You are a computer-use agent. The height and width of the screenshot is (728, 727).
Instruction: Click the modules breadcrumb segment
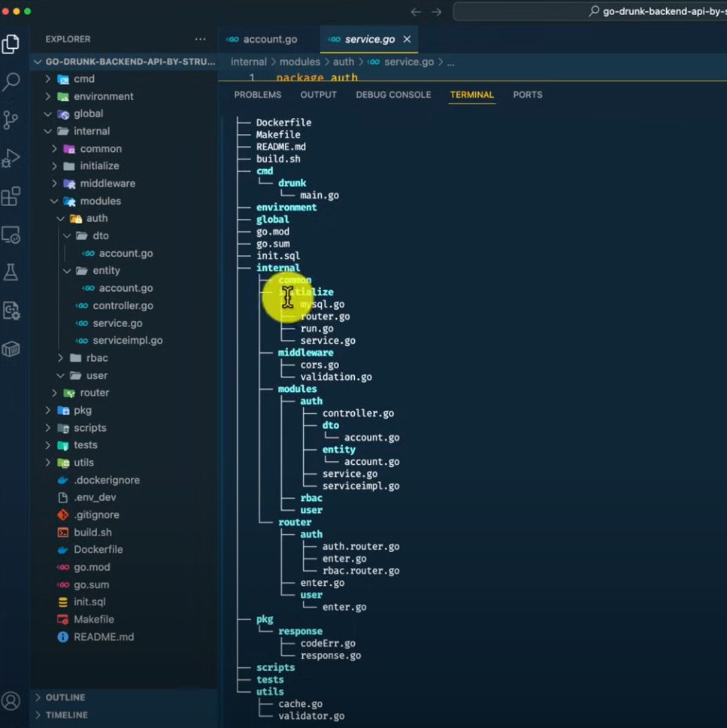pyautogui.click(x=299, y=62)
